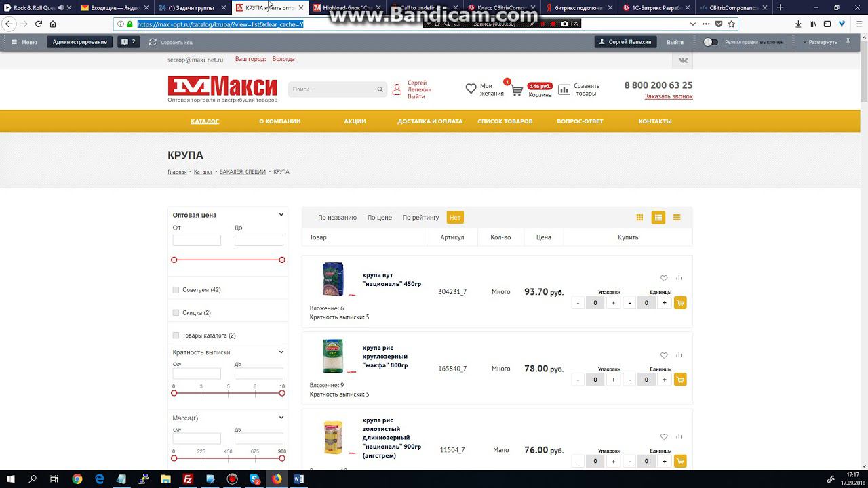Open the compare products chart icon
The image size is (868, 488).
point(564,89)
